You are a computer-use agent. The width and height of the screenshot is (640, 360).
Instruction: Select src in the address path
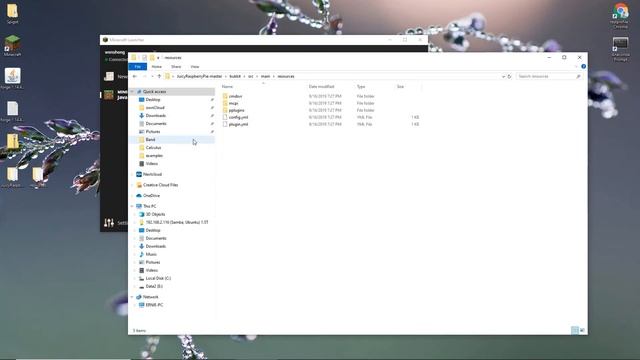coord(251,76)
